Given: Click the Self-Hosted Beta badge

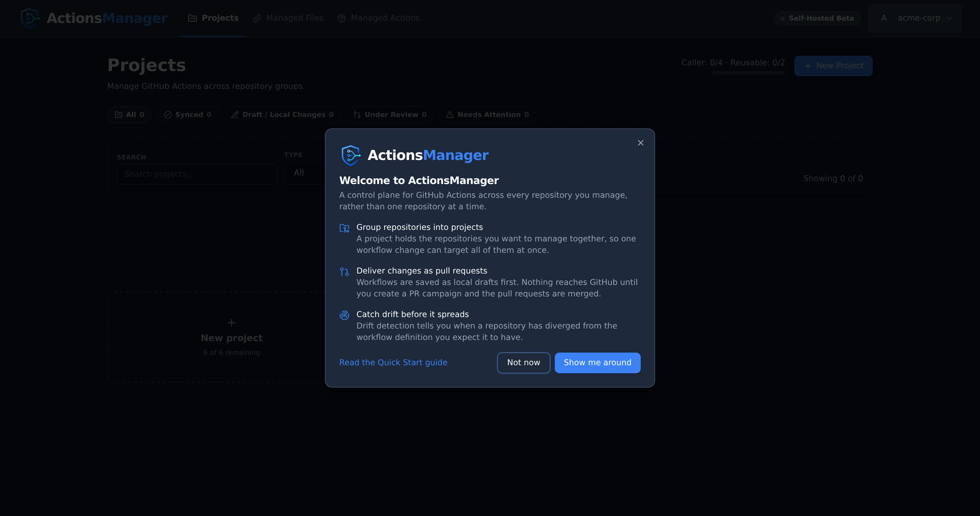Looking at the screenshot, I should 817,18.
